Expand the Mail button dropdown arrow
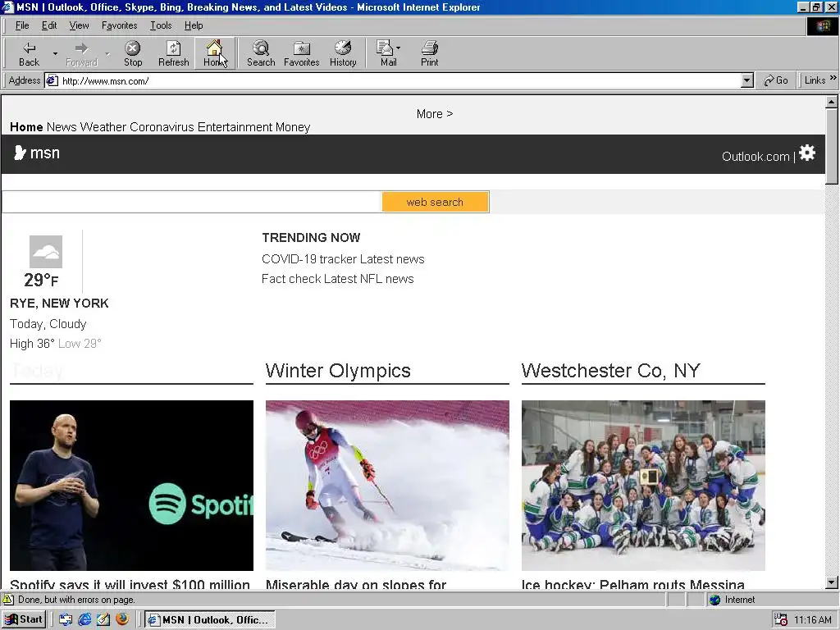Viewport: 840px width, 630px height. coord(399,48)
